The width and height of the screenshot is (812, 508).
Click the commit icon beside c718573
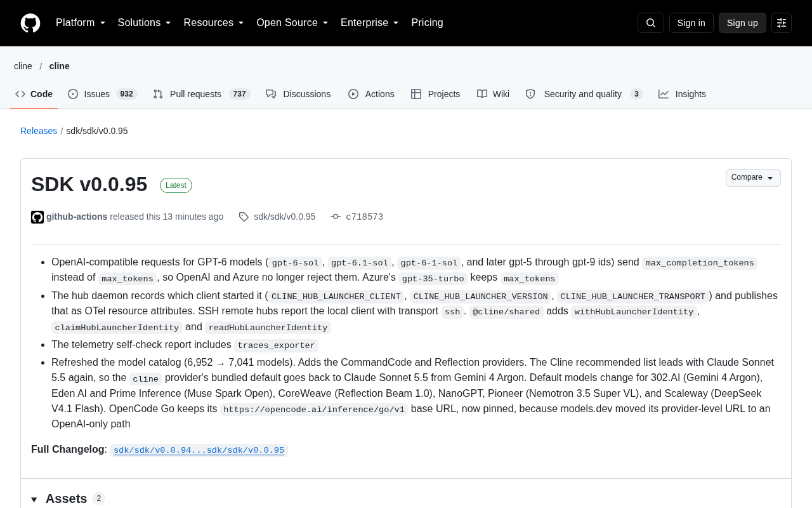coord(336,217)
